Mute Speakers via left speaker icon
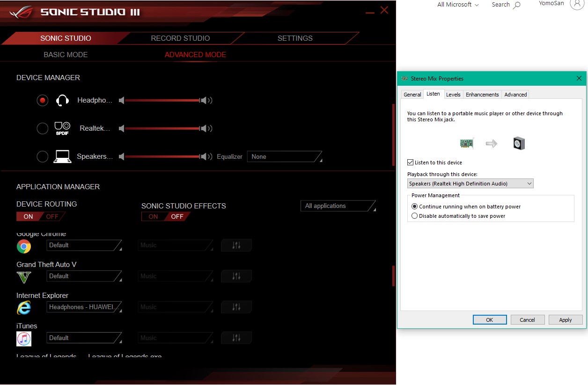 122,156
